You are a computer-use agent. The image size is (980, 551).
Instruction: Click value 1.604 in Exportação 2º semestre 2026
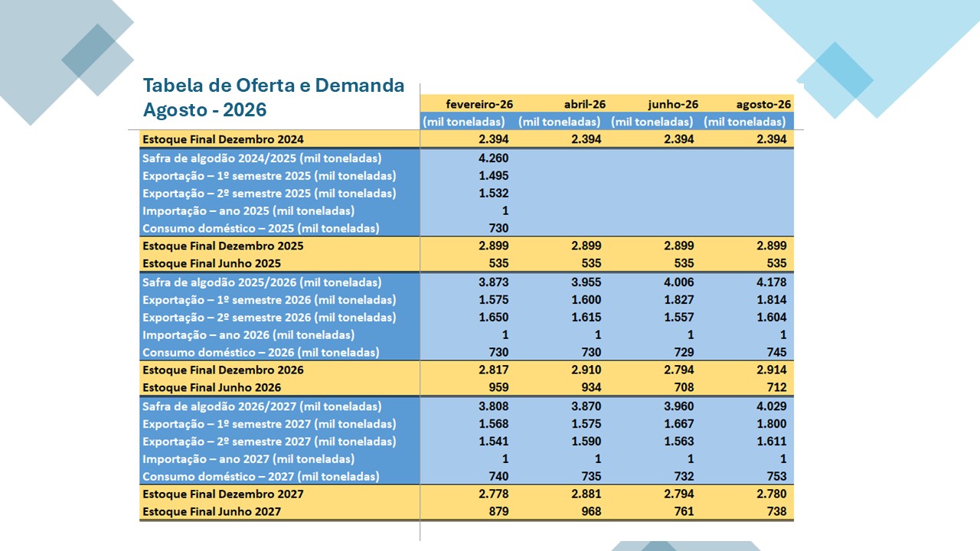pyautogui.click(x=772, y=318)
